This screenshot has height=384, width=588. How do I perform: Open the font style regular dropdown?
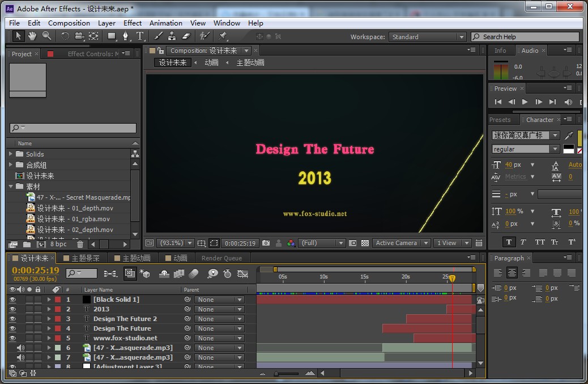(x=525, y=149)
